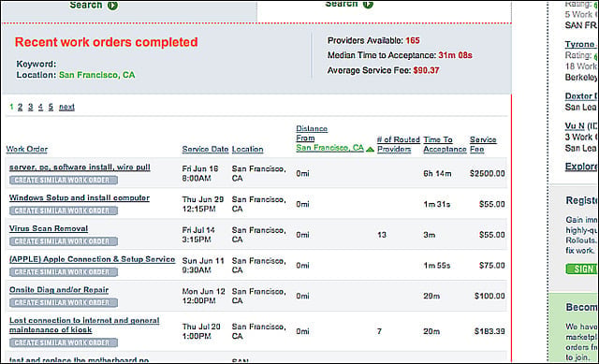Go to results page 5
Screen dimensions: 599x364
pos(51,107)
